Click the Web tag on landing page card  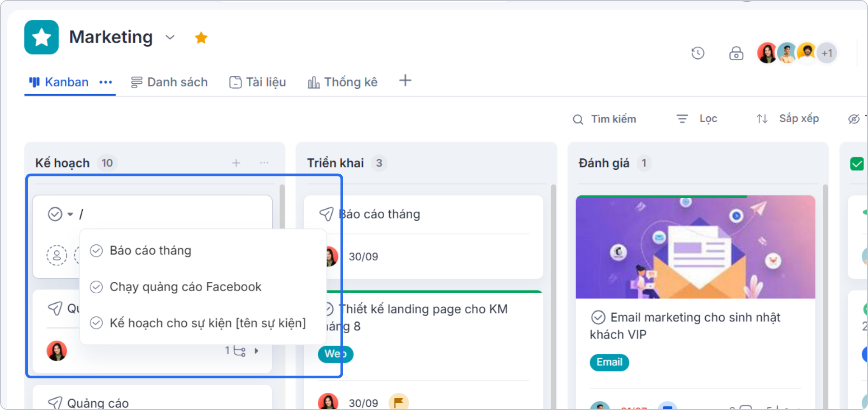click(335, 354)
